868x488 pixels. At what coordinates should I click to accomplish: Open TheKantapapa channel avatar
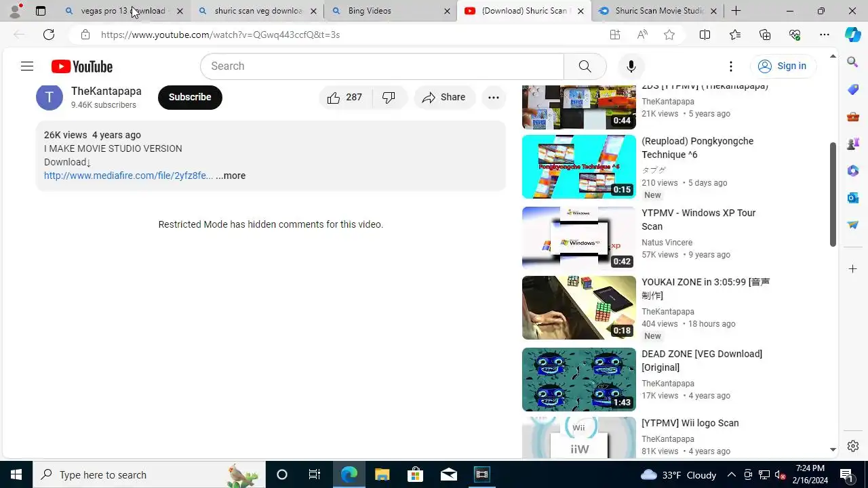[49, 97]
